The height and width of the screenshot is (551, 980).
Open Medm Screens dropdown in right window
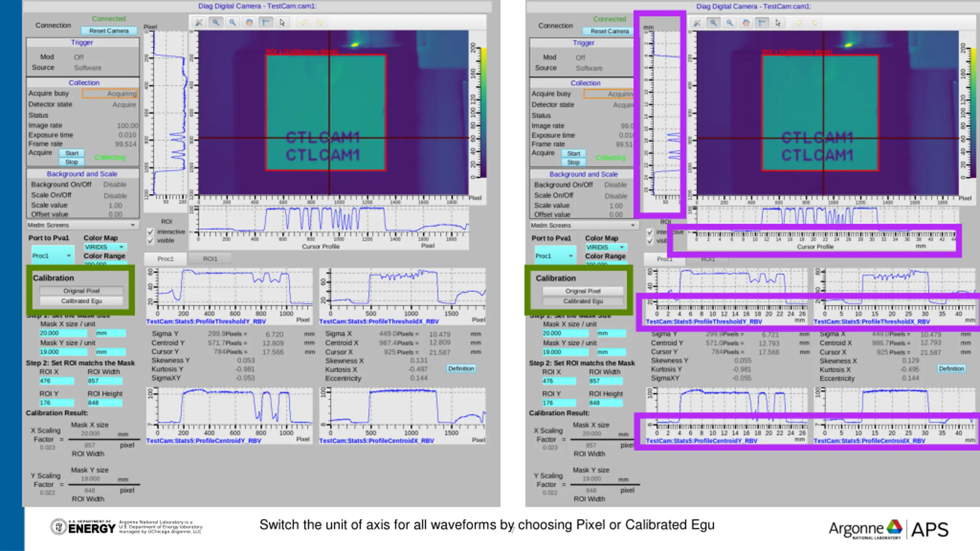point(584,225)
